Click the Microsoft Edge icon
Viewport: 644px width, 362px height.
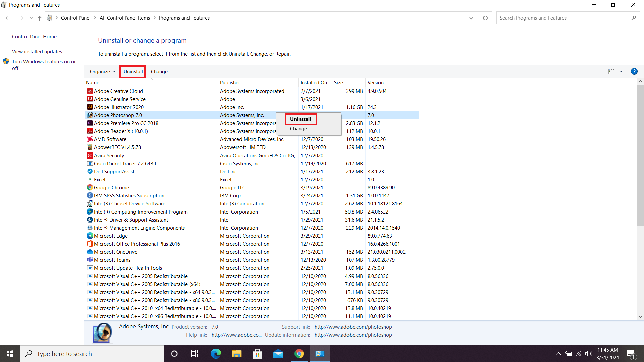click(x=216, y=353)
